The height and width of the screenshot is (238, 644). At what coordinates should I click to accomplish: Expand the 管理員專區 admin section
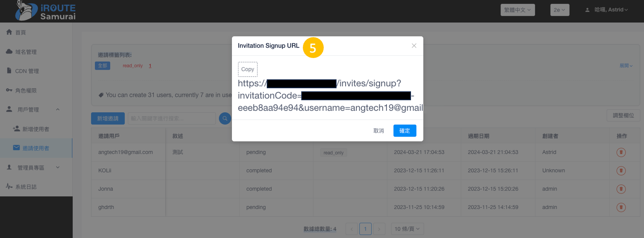tap(58, 168)
